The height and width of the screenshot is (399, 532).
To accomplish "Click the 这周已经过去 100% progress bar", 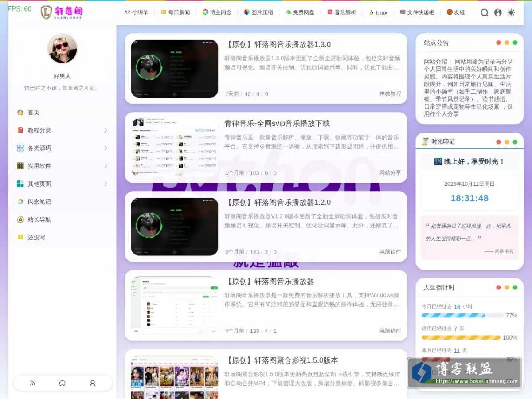I will tap(461, 337).
